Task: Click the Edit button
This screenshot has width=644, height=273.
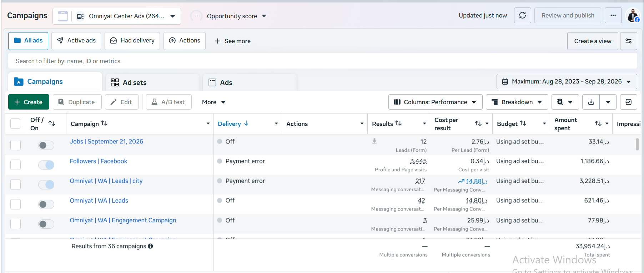Action: pos(121,102)
